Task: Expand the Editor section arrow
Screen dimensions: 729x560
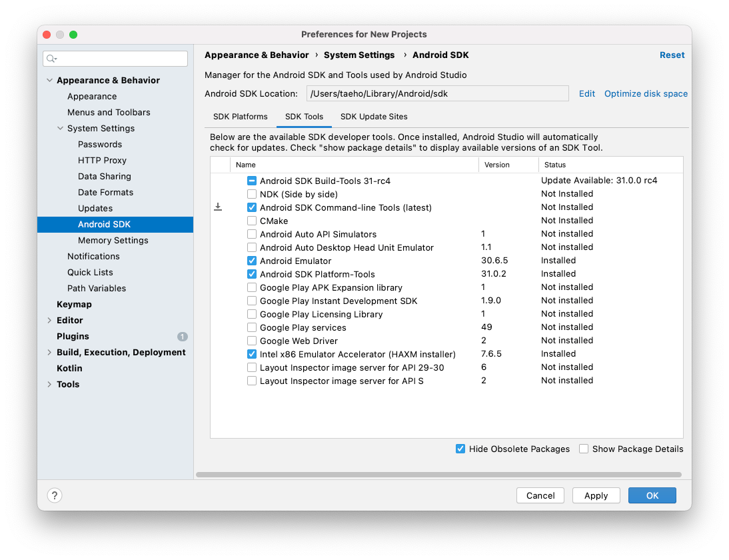Action: [x=49, y=320]
